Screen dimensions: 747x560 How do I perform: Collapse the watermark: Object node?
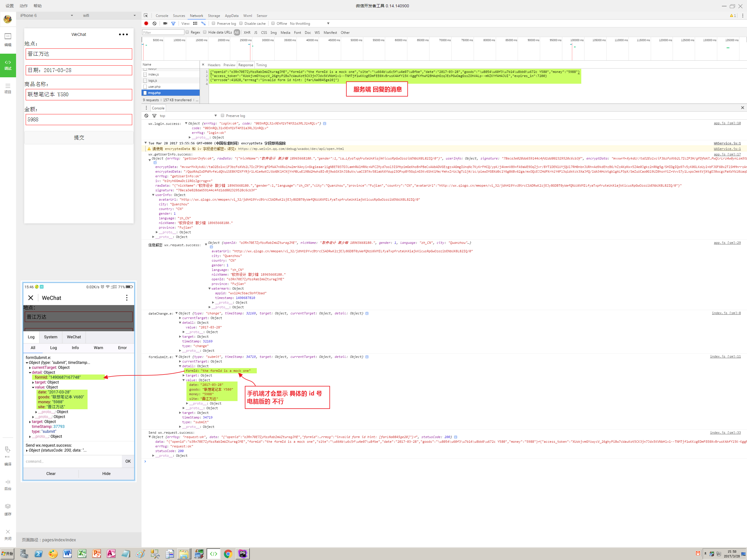[210, 288]
